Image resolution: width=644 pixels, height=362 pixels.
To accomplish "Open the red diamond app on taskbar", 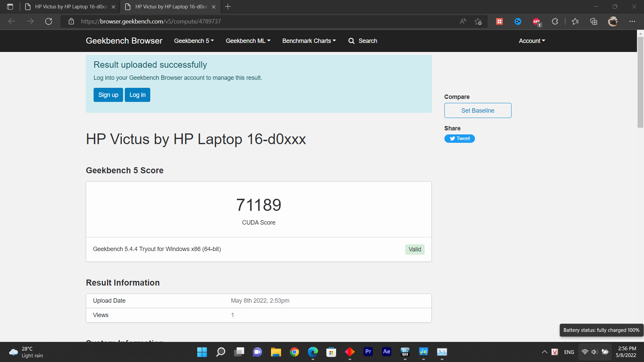I will [x=350, y=352].
